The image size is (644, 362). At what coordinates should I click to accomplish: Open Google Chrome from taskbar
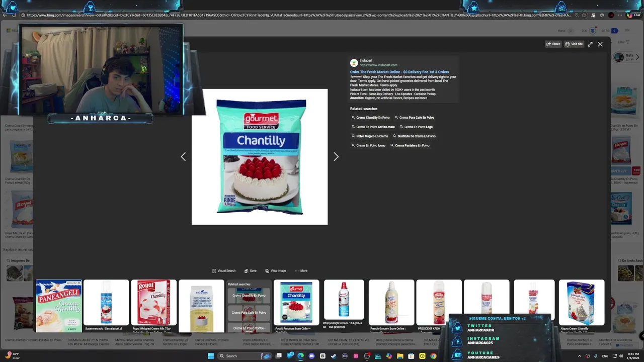tap(433, 356)
